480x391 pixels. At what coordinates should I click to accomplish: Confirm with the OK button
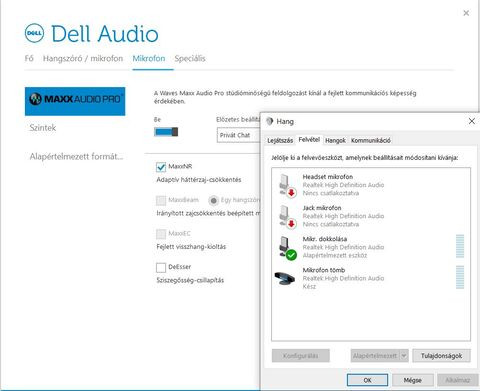click(x=367, y=380)
